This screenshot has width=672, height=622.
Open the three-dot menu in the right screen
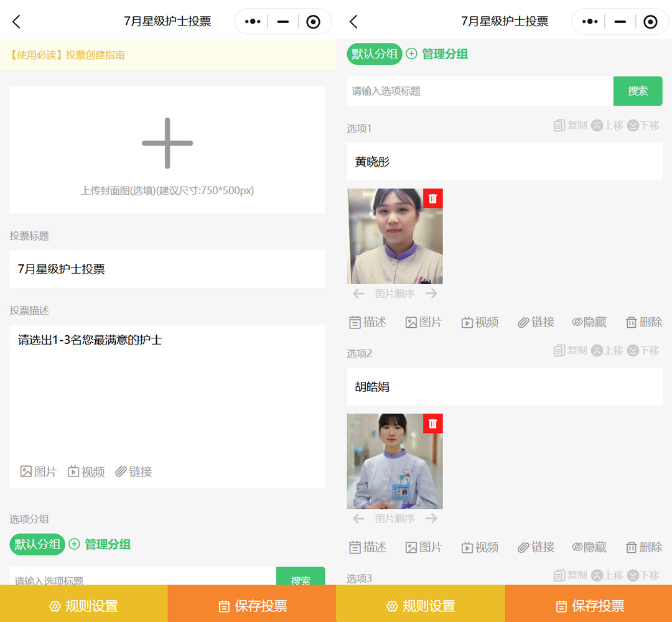pyautogui.click(x=590, y=21)
